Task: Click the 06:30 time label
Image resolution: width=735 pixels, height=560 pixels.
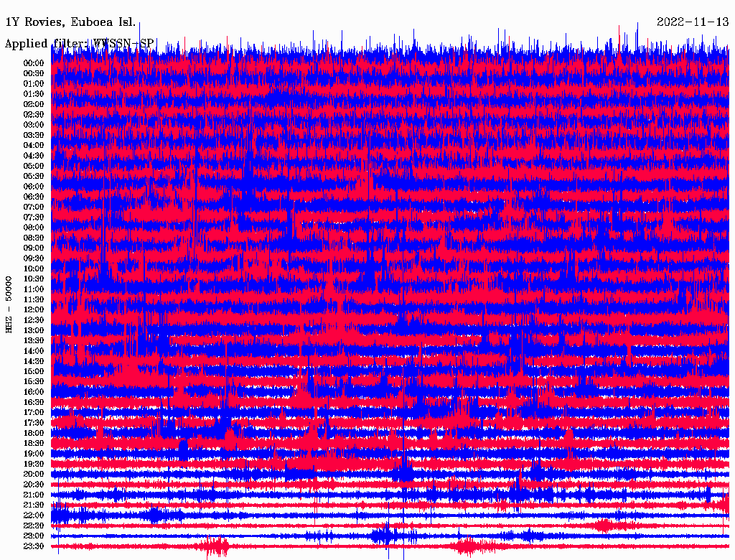Action: click(x=34, y=197)
